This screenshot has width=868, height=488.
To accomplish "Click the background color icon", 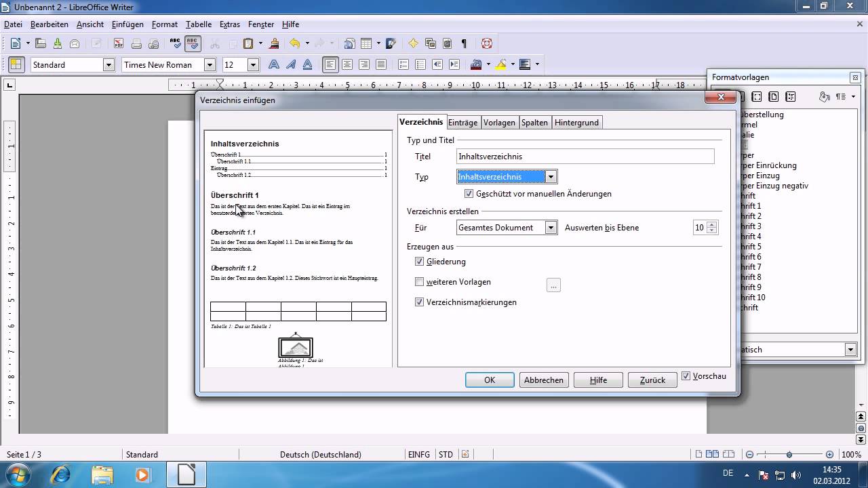I will [x=525, y=64].
